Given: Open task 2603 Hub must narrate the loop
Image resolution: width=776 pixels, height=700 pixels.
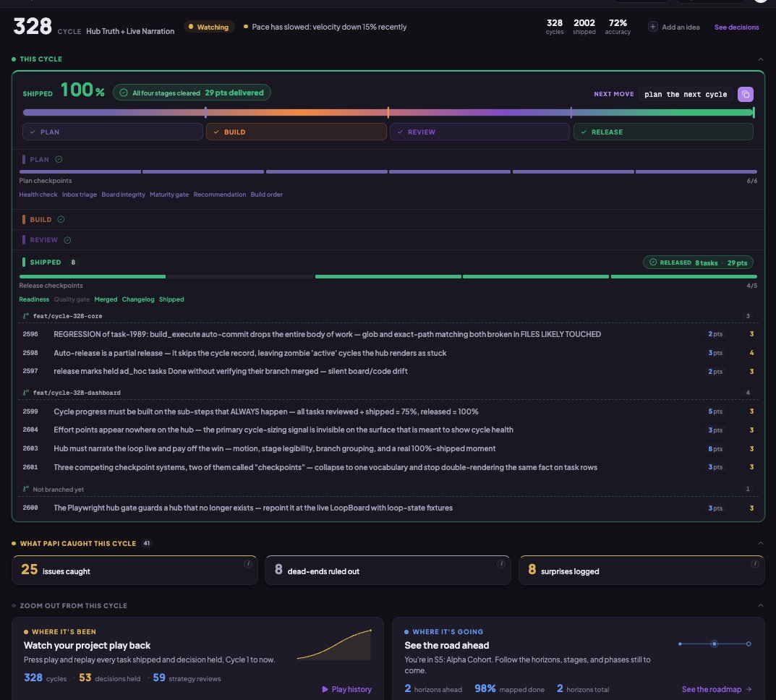Looking at the screenshot, I should (x=388, y=448).
